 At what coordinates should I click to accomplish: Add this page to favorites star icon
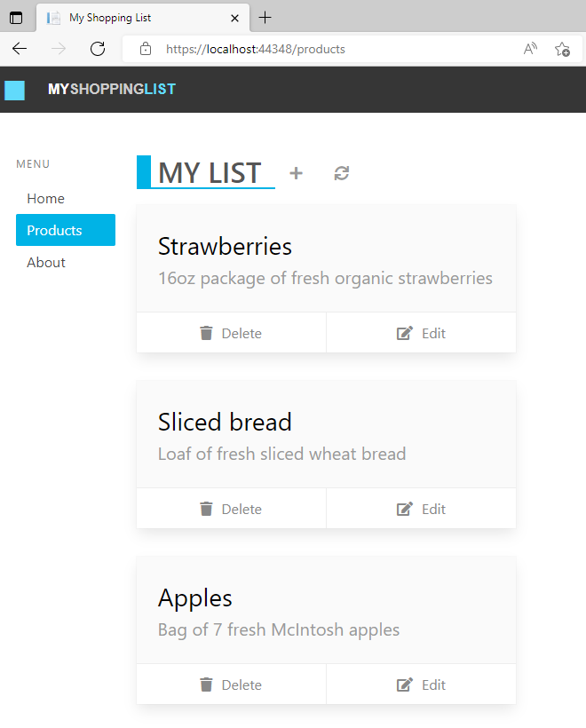562,49
